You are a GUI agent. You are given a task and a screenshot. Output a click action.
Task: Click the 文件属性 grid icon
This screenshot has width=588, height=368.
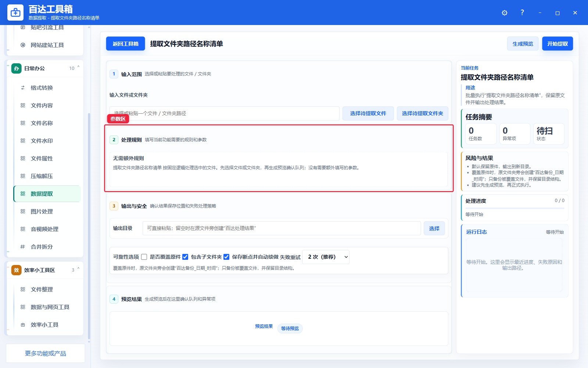pos(23,158)
